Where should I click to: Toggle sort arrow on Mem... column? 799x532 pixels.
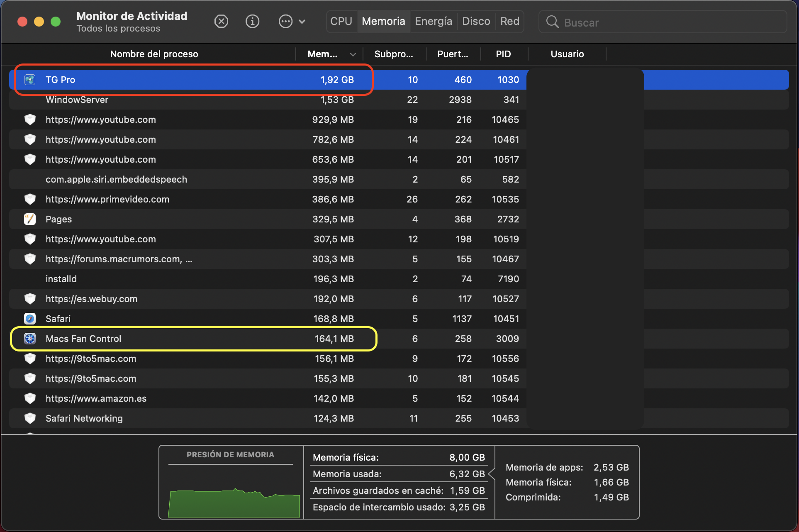(x=353, y=54)
